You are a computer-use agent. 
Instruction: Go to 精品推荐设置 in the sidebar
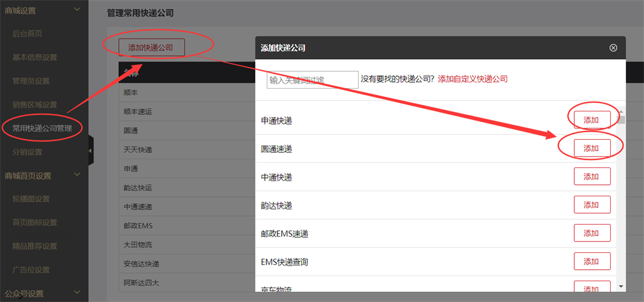pyautogui.click(x=35, y=246)
